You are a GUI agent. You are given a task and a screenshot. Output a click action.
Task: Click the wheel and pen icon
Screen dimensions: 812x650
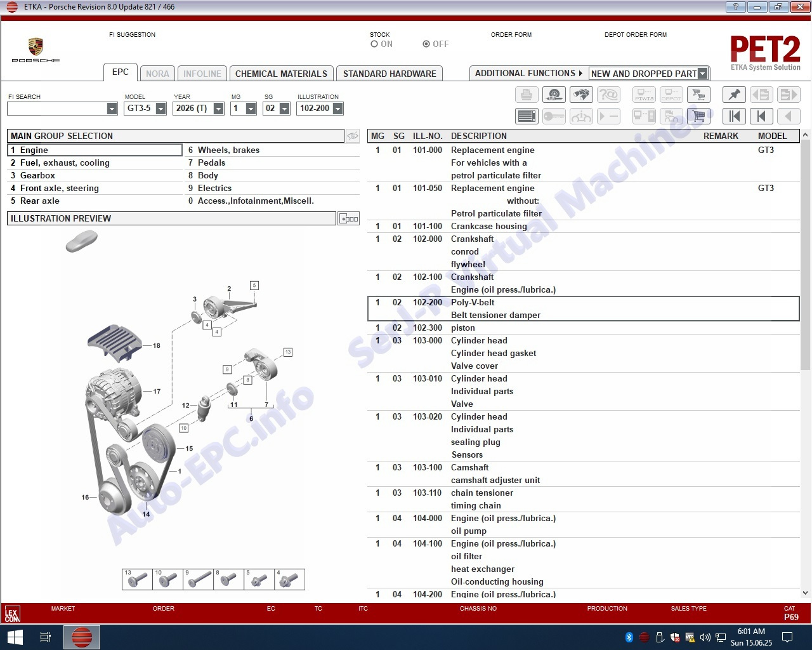[554, 95]
